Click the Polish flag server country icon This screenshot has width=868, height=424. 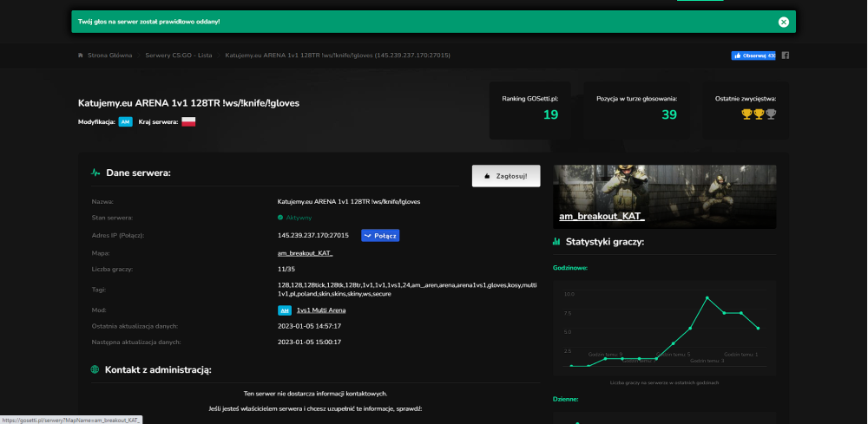(188, 121)
